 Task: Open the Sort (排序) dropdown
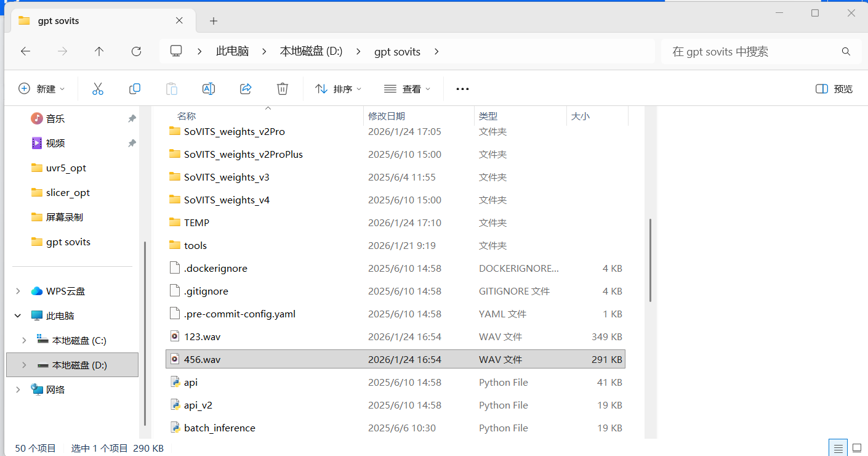click(339, 89)
